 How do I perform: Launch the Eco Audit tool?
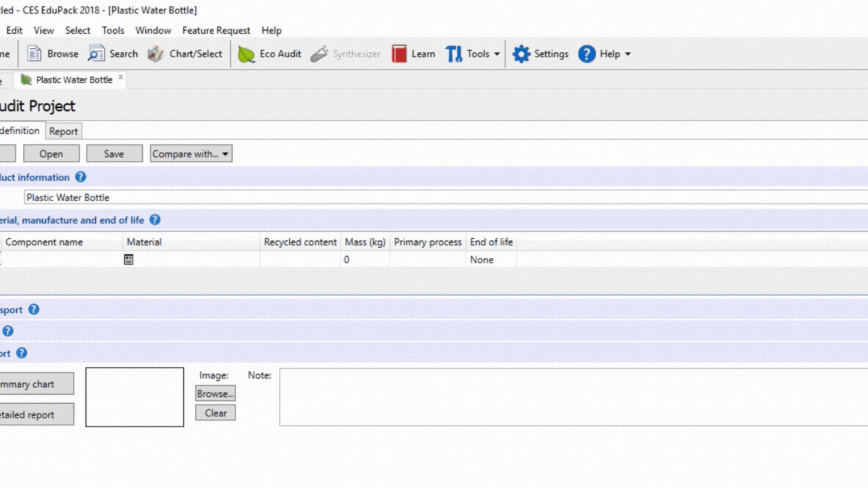[269, 54]
